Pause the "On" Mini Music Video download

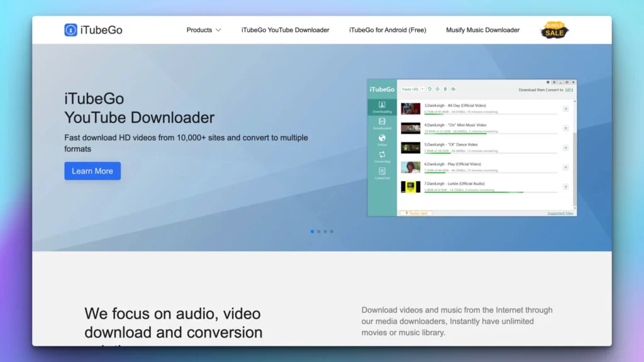[565, 128]
